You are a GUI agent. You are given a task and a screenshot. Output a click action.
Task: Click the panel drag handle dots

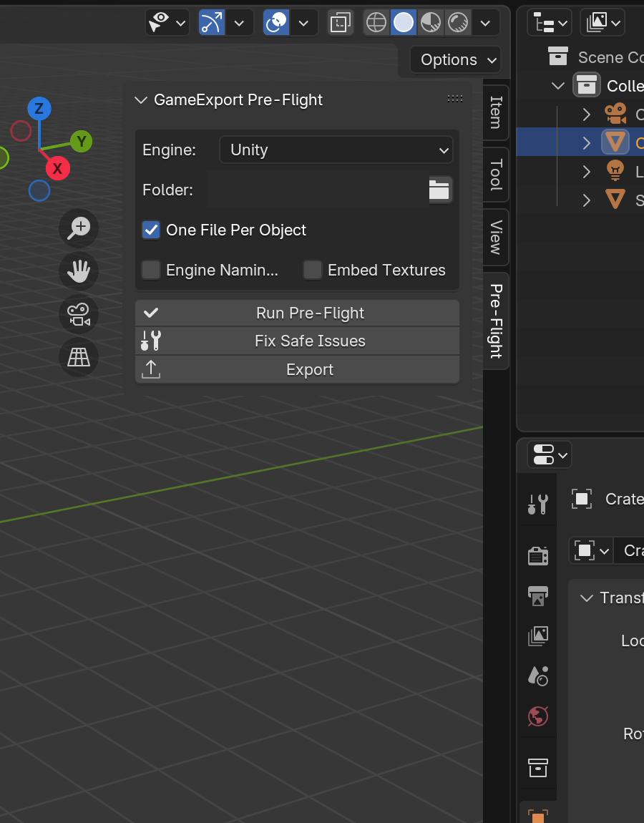click(x=455, y=99)
